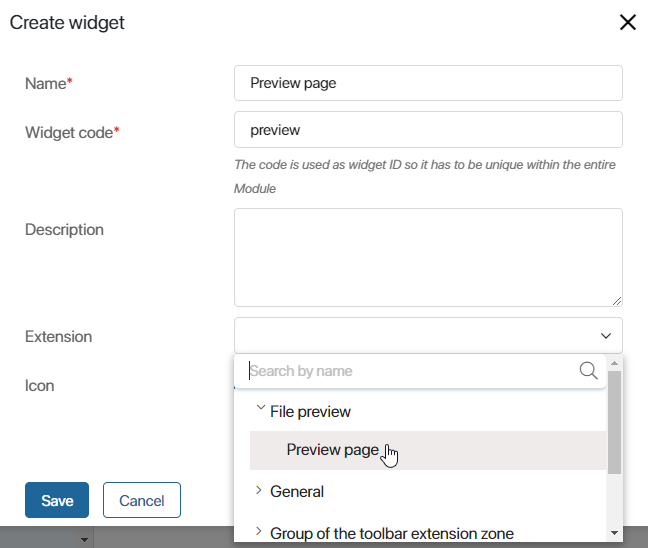
Task: Click the small arrow in bottom bar
Action: pos(84,539)
